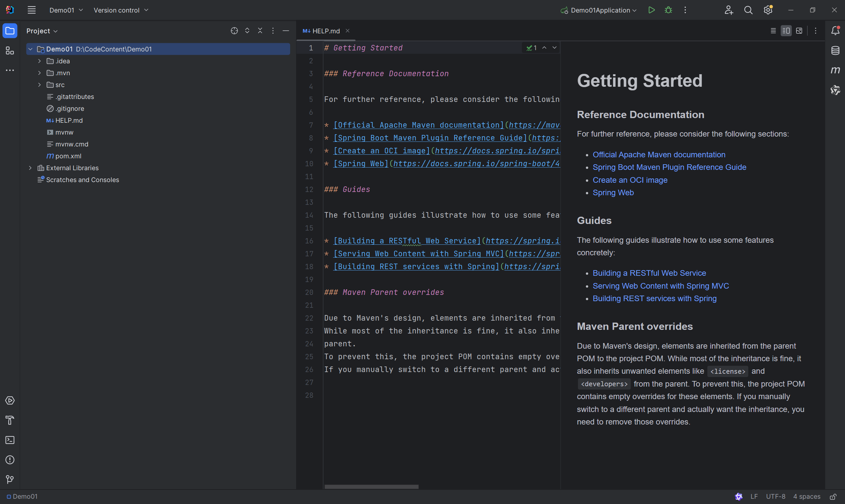The image size is (845, 504).
Task: Open the Maven tool window
Action: (x=835, y=70)
